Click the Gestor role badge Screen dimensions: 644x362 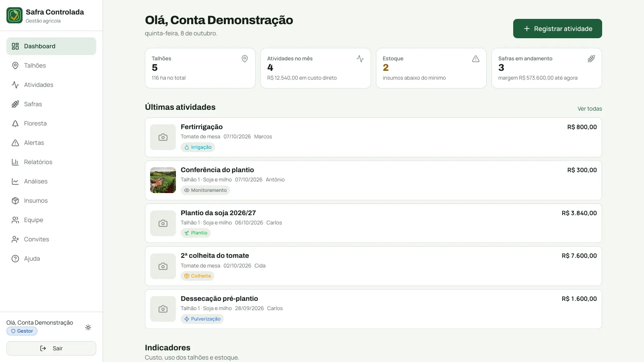point(22,331)
